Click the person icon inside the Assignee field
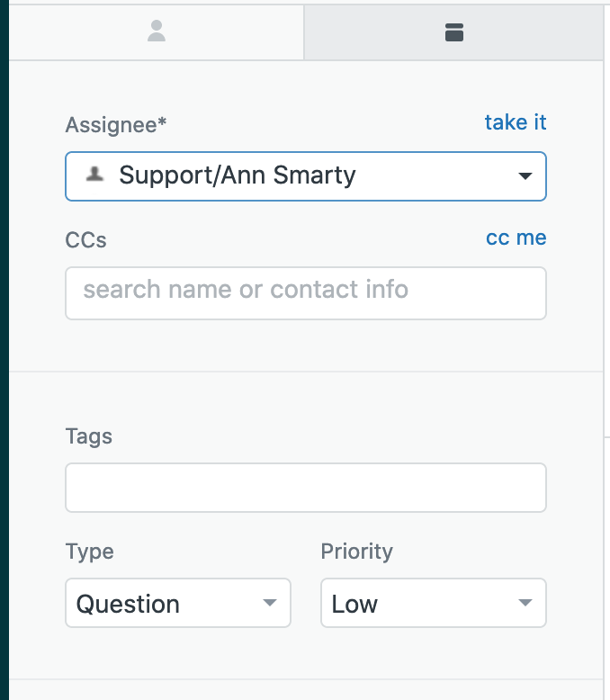The image size is (610, 700). 94,175
